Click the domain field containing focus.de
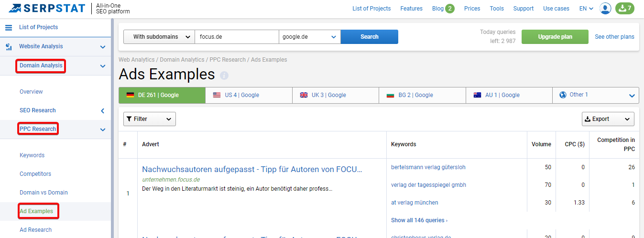Image resolution: width=644 pixels, height=238 pixels. tap(237, 37)
